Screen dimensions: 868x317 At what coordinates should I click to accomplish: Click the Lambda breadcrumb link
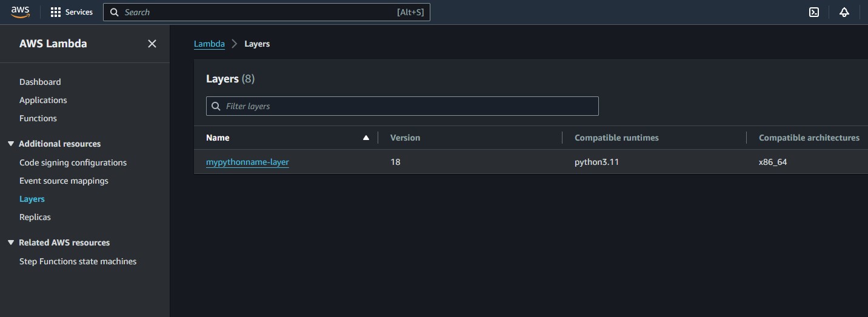[209, 44]
